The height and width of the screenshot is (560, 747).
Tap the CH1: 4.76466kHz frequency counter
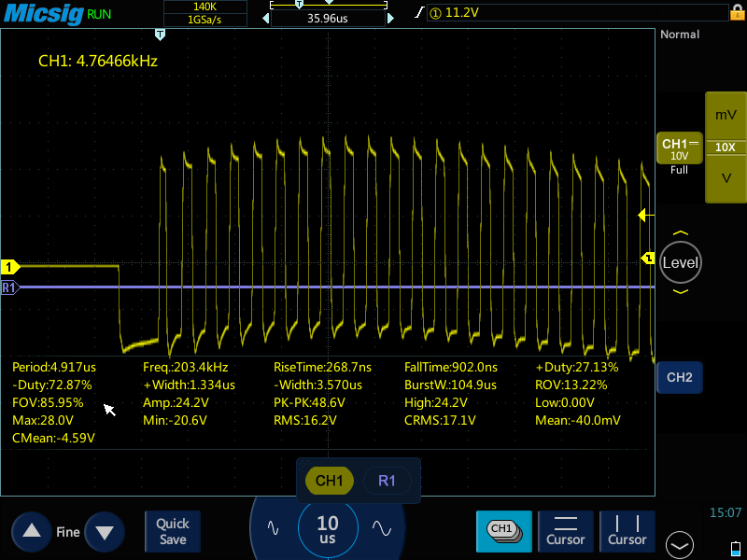pyautogui.click(x=98, y=61)
